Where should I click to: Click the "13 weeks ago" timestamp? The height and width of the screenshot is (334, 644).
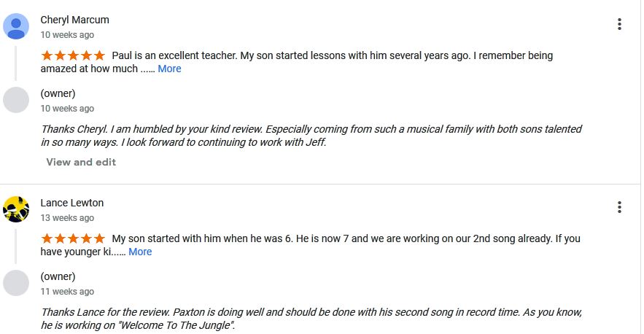[67, 217]
